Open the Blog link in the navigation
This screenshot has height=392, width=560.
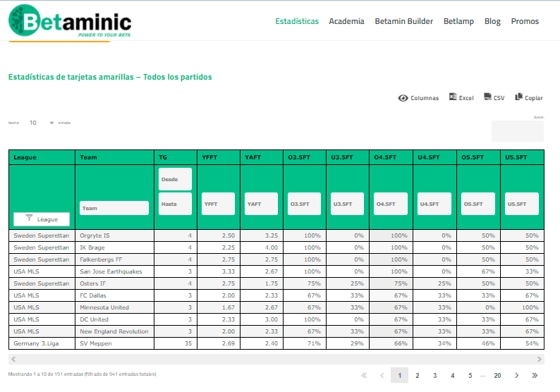(x=492, y=21)
